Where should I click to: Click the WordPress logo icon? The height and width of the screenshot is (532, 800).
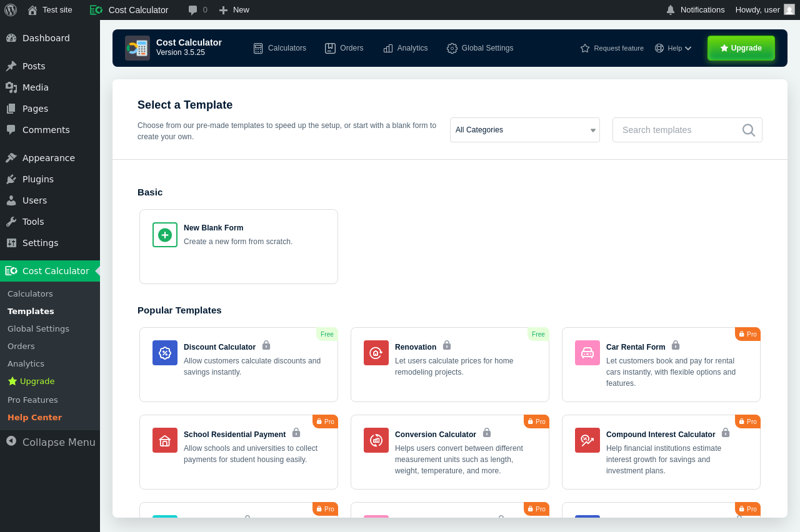(x=11, y=10)
